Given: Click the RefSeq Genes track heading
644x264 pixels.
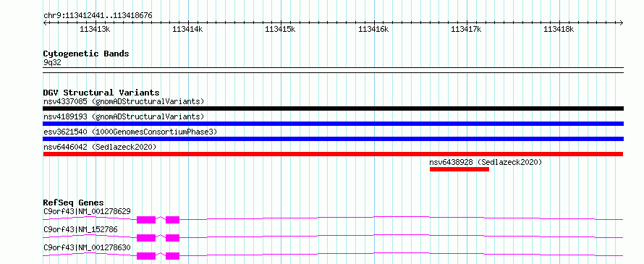Looking at the screenshot, I should (x=73, y=203).
